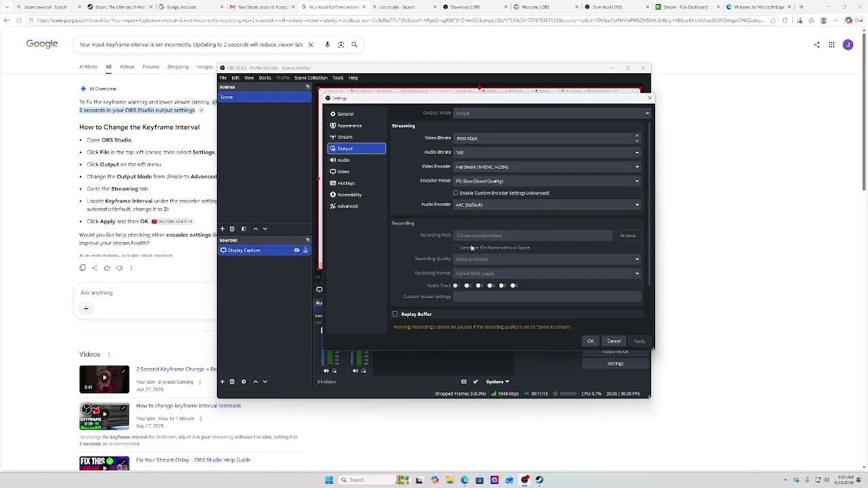Open General settings in OBS sidebar
Viewport: 868px width, 488px height.
point(356,114)
